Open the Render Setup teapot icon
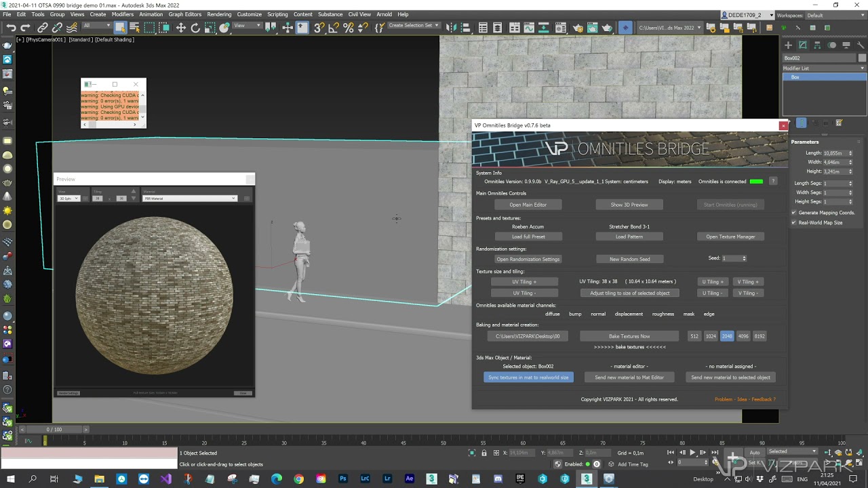This screenshot has height=488, width=868. [578, 28]
